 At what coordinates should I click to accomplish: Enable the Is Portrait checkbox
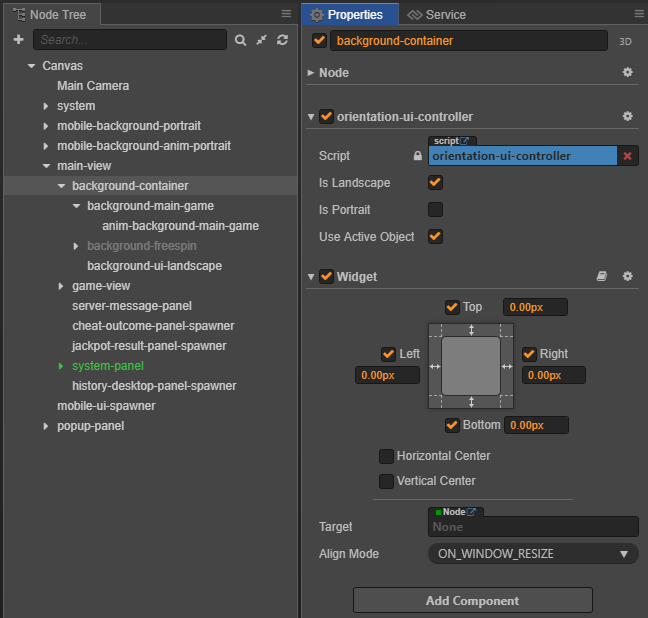[x=435, y=210]
